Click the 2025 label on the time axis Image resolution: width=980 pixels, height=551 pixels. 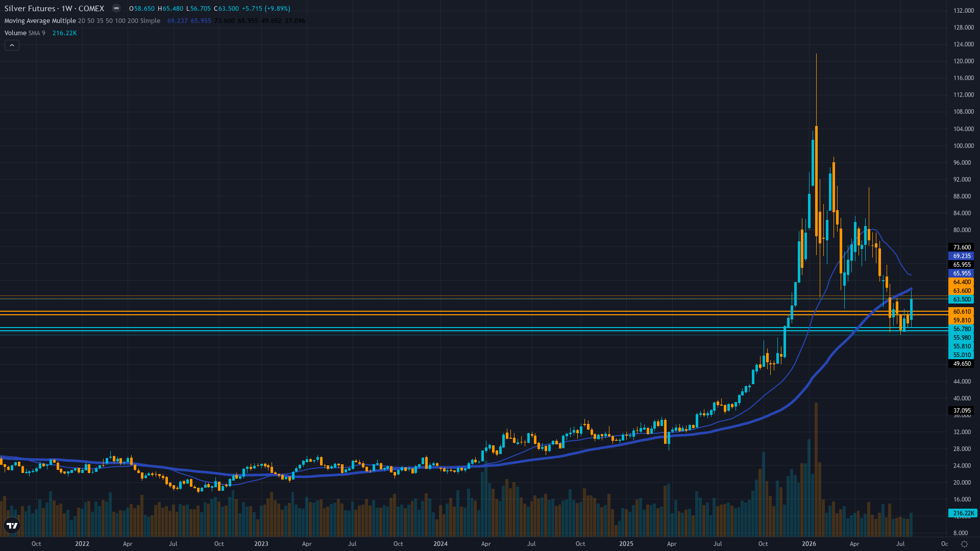click(x=626, y=544)
